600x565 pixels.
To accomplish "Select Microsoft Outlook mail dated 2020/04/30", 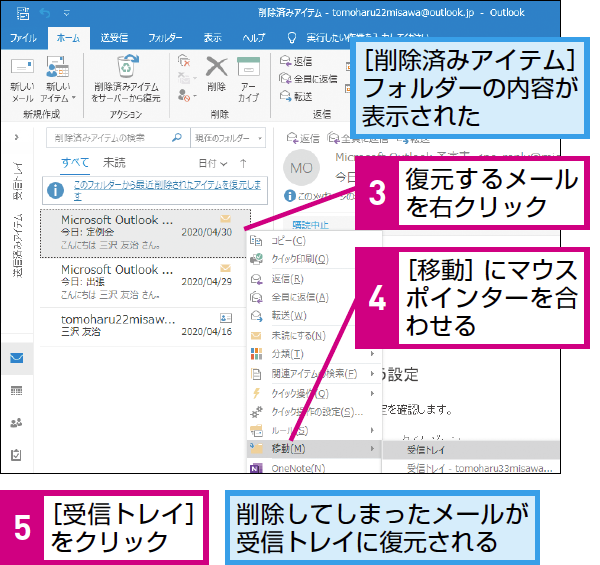I will point(145,233).
